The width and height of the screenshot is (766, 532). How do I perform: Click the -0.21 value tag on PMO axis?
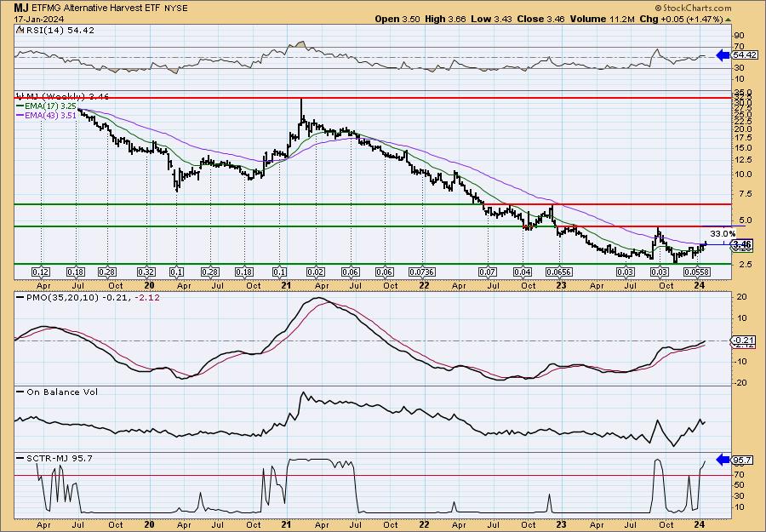(x=742, y=340)
